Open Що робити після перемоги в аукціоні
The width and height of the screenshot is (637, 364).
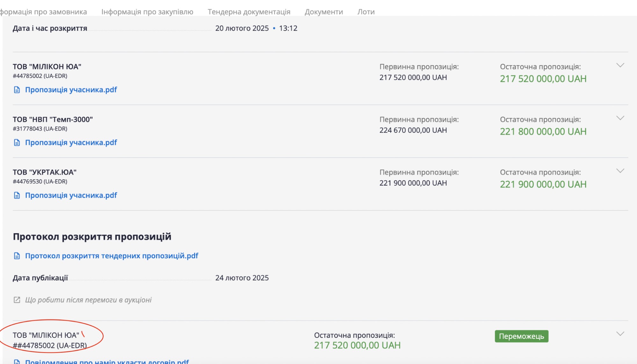[88, 300]
